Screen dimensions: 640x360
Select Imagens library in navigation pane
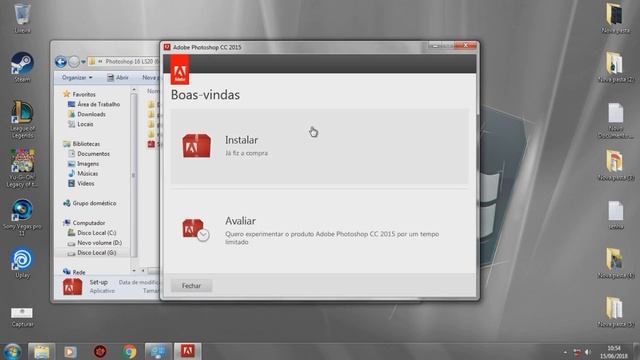click(x=84, y=164)
